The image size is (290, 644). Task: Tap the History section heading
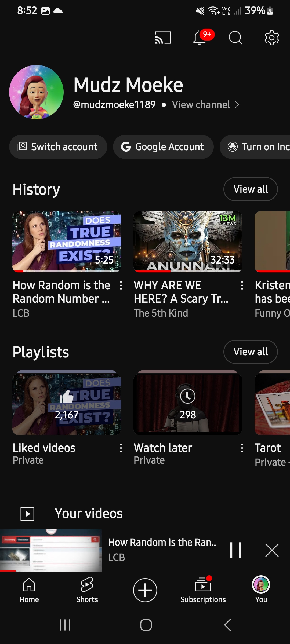tap(36, 189)
